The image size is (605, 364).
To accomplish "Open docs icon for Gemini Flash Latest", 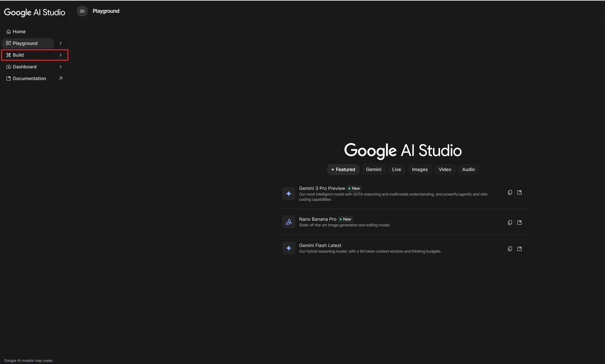I will coord(519,249).
